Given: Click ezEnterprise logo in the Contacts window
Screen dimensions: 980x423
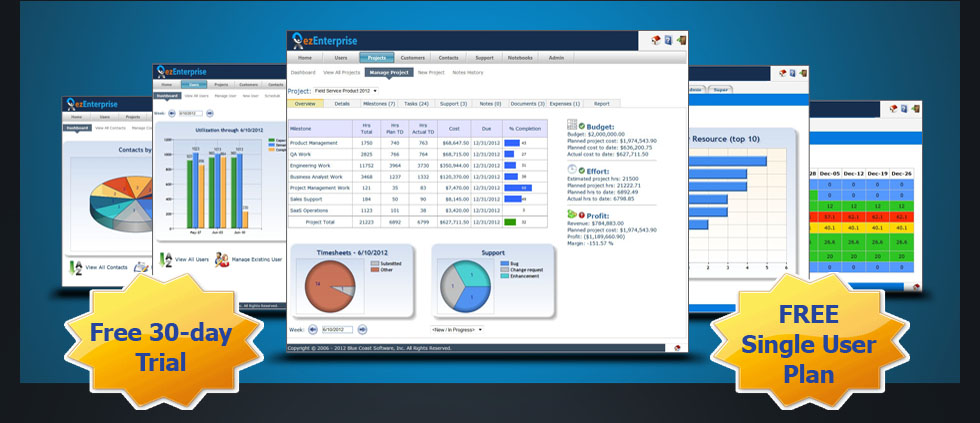Looking at the screenshot, I should point(91,104).
